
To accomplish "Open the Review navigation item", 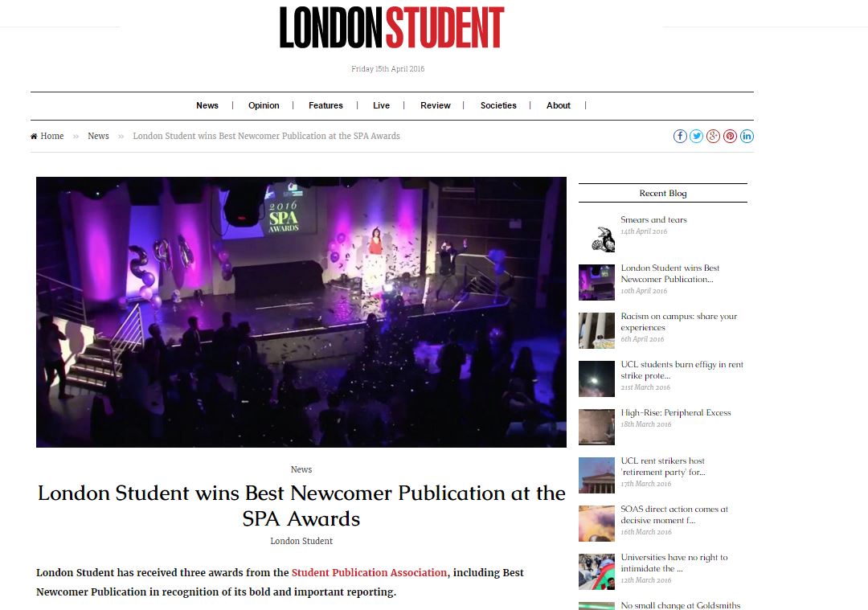I will [435, 105].
